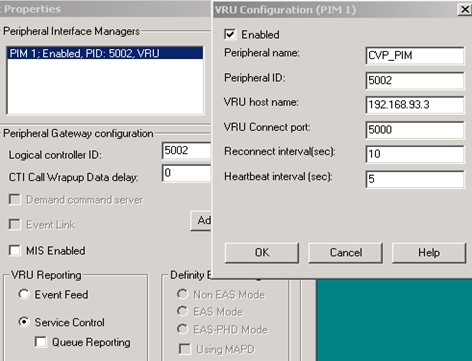Click the Peripheral ID field in VRU Configuration

coord(415,81)
